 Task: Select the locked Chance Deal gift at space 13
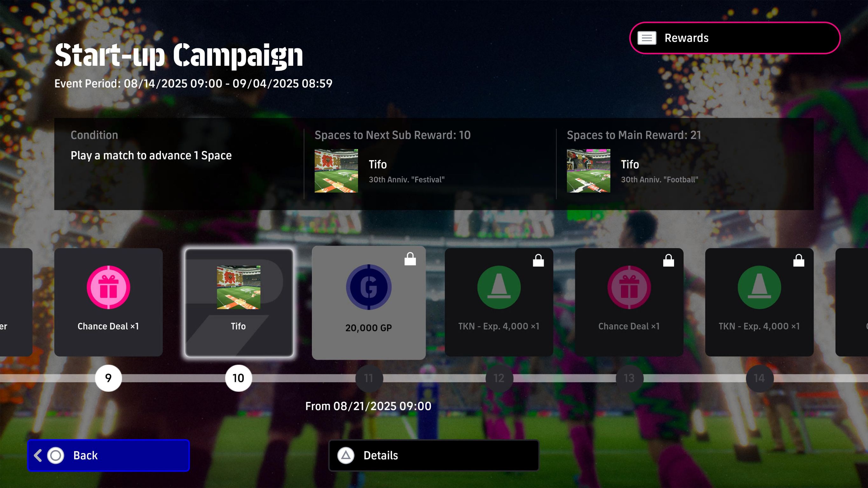(629, 287)
